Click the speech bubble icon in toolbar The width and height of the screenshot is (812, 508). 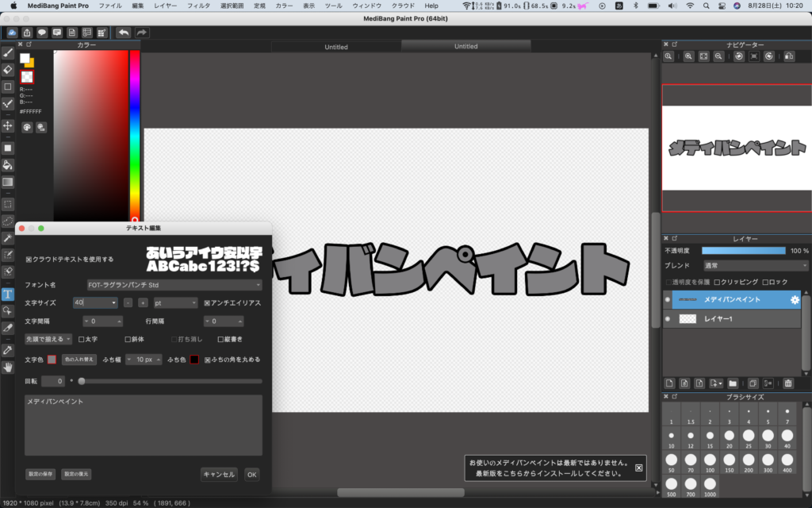(42, 33)
